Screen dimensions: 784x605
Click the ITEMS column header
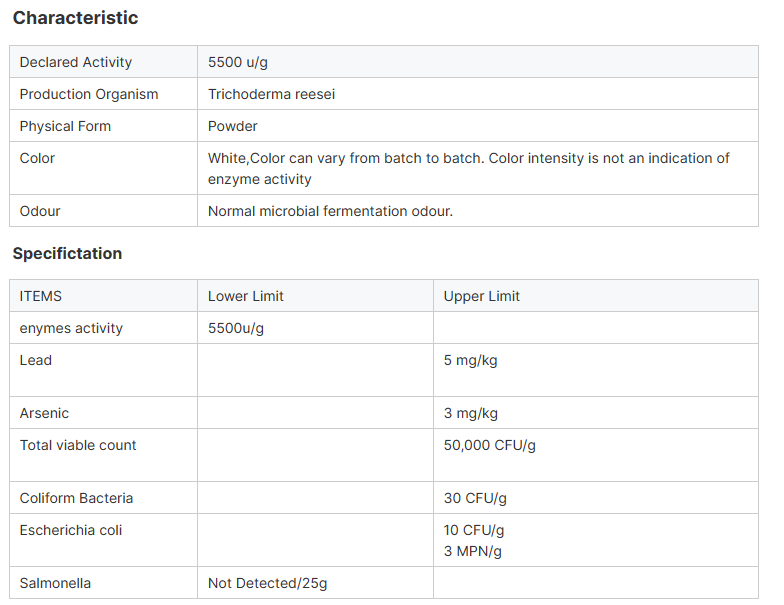pyautogui.click(x=41, y=296)
